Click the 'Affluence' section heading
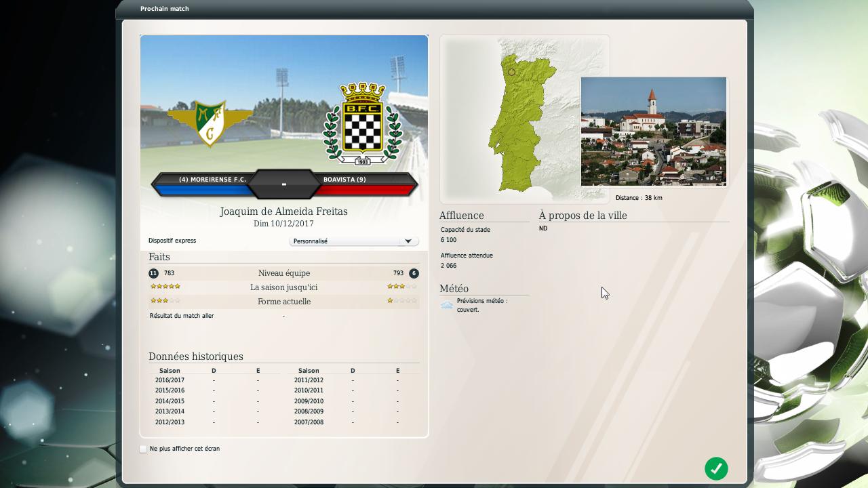Viewport: 868px width, 488px height. tap(462, 216)
